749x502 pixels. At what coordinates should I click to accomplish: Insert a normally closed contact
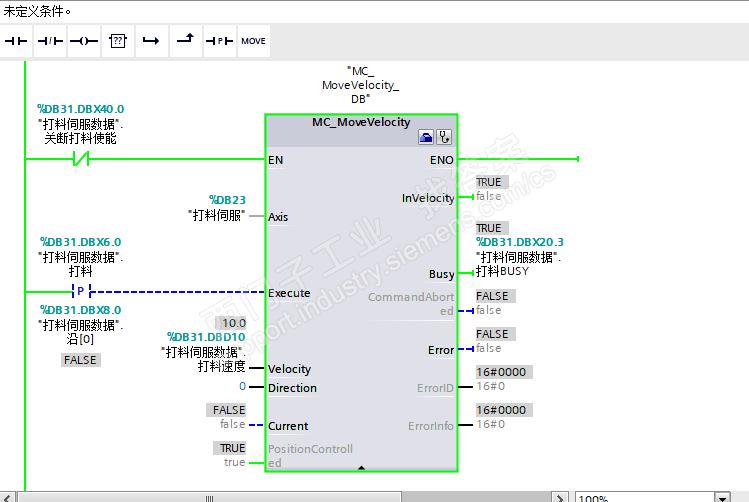(50, 41)
